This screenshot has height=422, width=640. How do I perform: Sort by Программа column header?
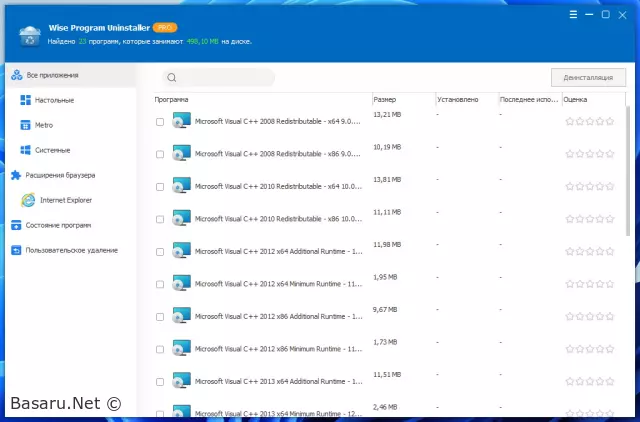click(x=262, y=100)
